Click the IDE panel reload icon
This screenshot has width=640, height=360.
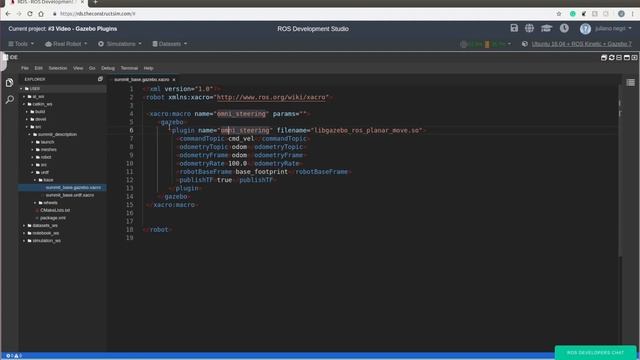point(611,58)
